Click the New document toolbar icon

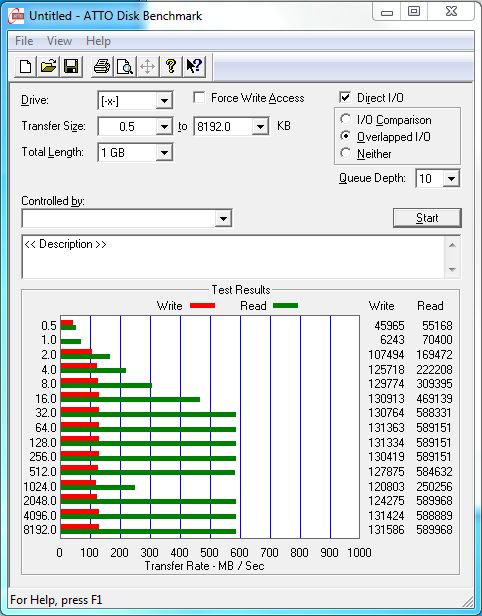(26, 66)
